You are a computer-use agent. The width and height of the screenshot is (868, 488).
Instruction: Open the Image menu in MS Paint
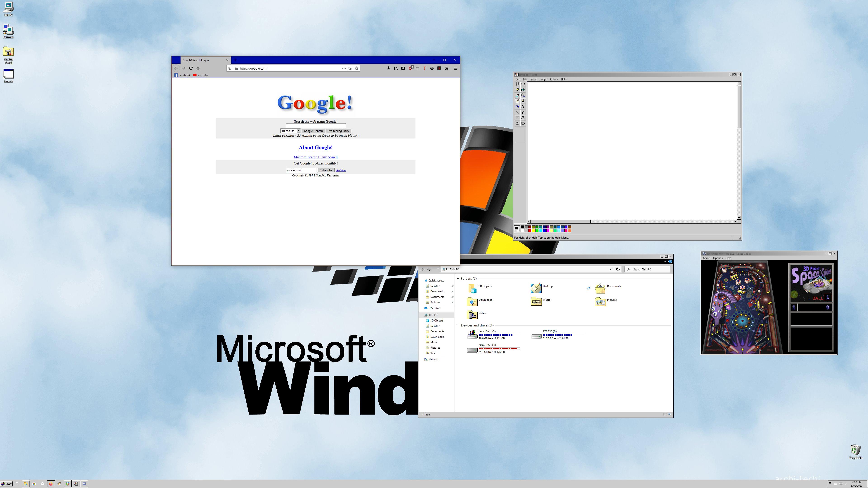(x=542, y=79)
